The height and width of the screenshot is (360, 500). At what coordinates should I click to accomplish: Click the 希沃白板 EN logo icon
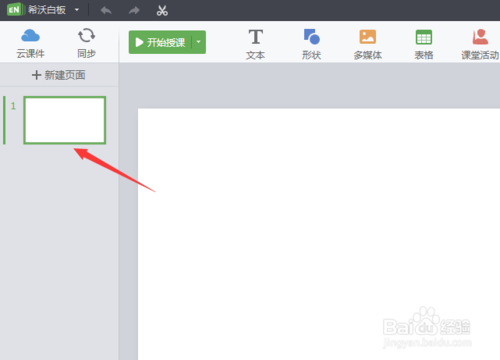click(x=15, y=9)
